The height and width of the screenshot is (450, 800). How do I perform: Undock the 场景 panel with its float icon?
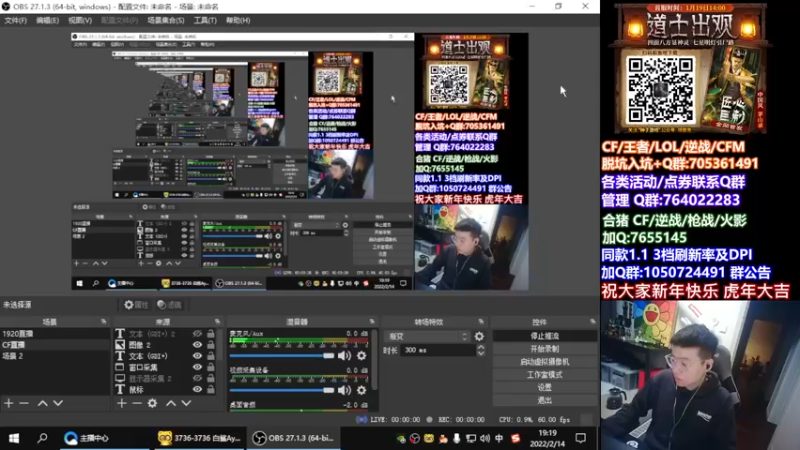pos(104,322)
